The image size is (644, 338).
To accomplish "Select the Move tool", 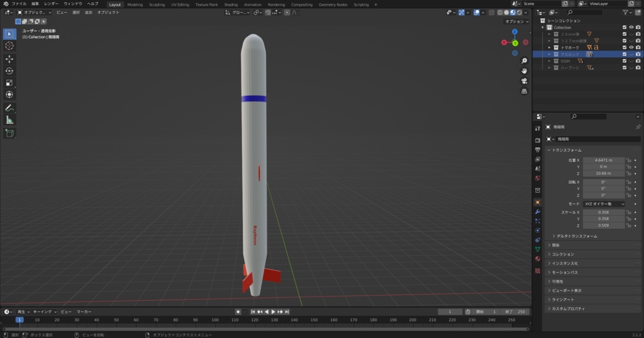I will pos(9,59).
